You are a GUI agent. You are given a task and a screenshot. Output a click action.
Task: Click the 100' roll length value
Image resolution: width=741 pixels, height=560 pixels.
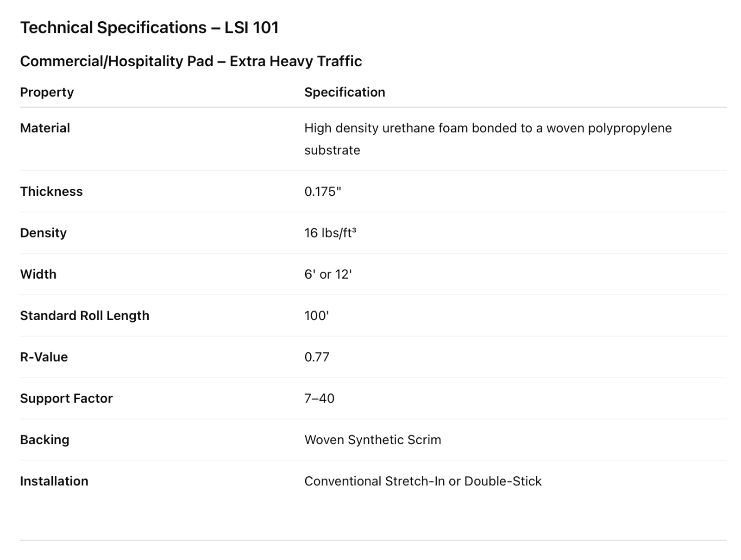pyautogui.click(x=316, y=316)
